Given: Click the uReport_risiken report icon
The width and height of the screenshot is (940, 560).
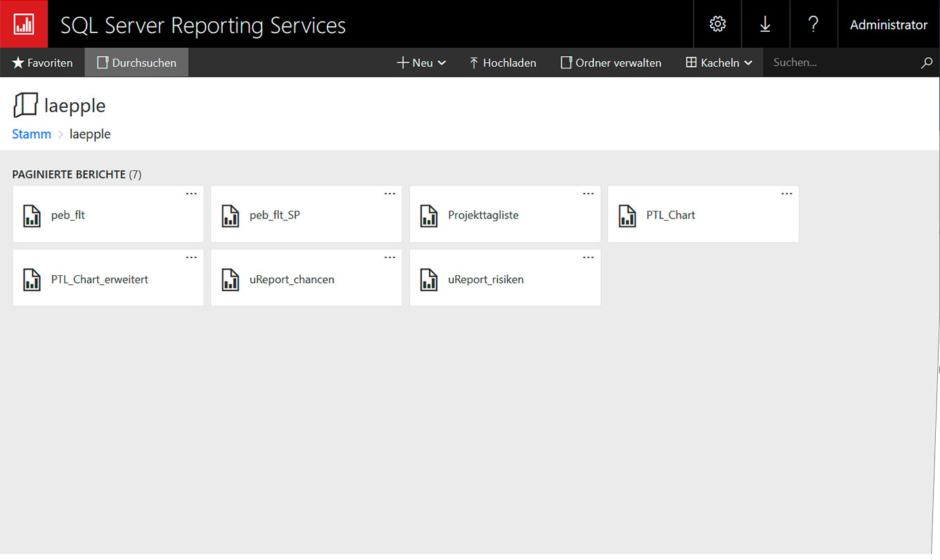Looking at the screenshot, I should click(429, 280).
